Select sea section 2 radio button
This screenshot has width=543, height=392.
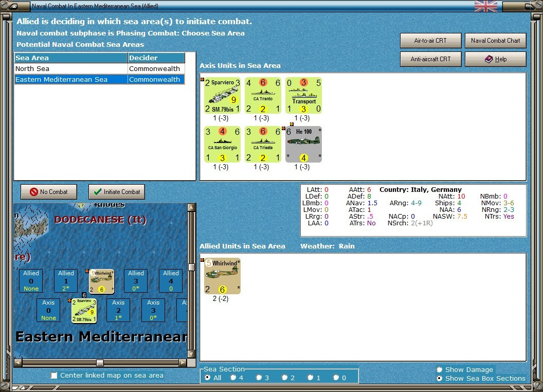pos(284,378)
